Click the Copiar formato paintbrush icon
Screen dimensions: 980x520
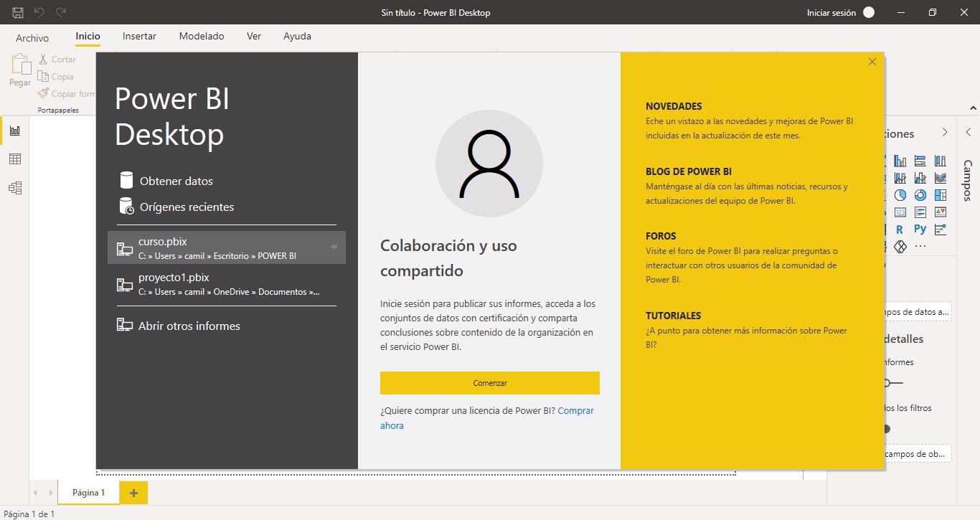pos(44,94)
